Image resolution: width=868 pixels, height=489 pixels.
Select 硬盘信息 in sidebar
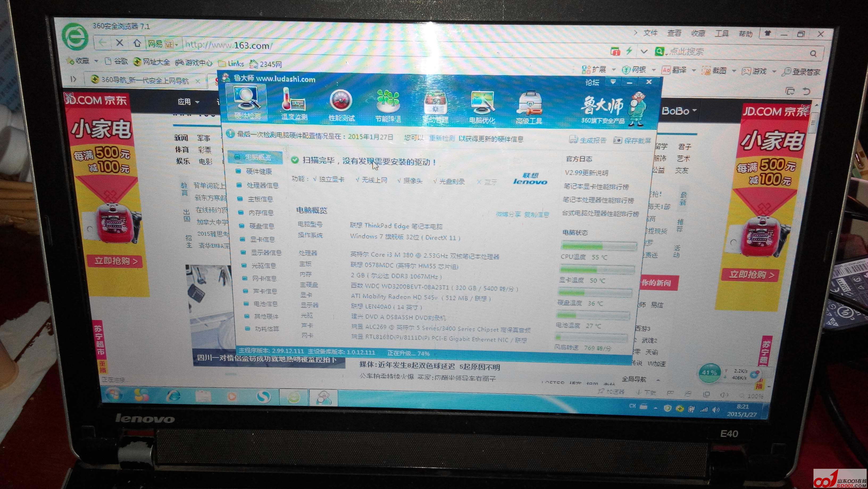pos(262,226)
